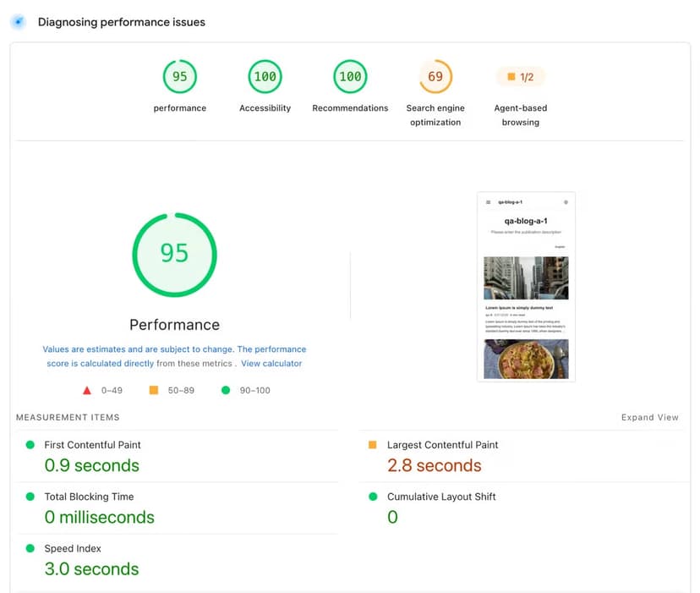Click the 0.9 seconds value
Viewport: 700px width, 593px height.
[91, 465]
